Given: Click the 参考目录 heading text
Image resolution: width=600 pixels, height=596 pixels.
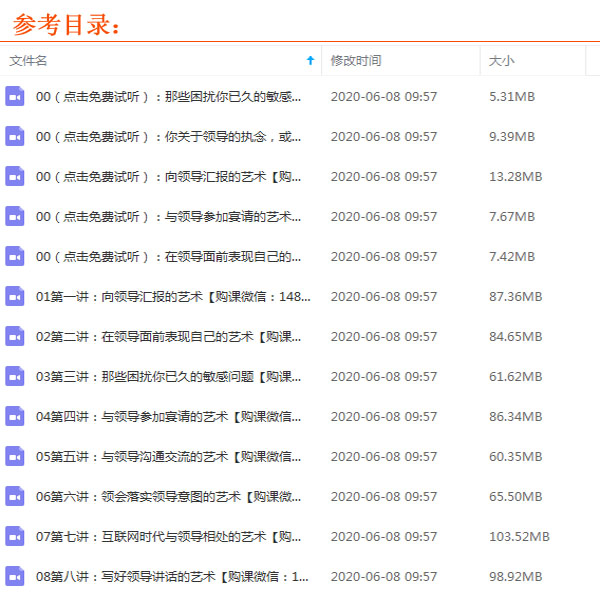Looking at the screenshot, I should [66, 23].
